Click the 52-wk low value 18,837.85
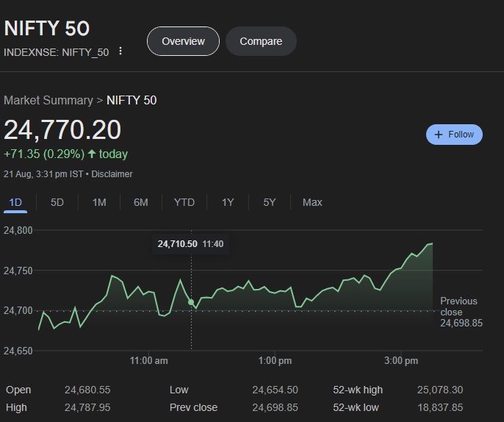Viewport: 504px width, 422px height. [x=440, y=407]
